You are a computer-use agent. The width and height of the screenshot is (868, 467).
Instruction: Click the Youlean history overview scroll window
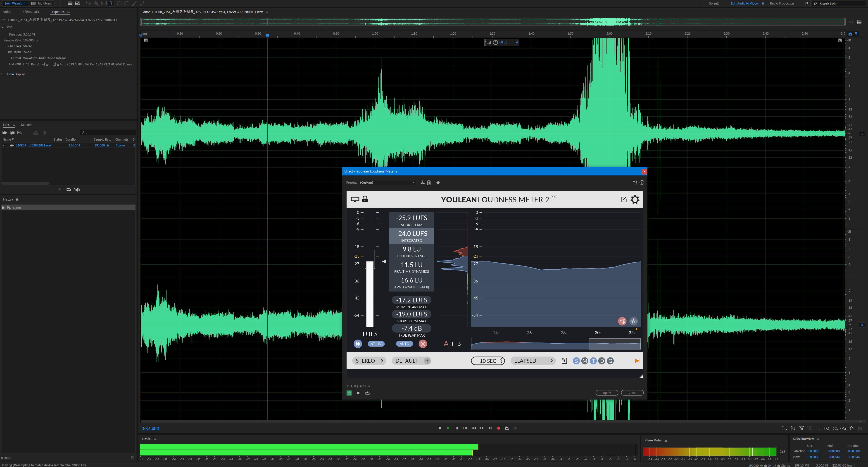coord(615,344)
